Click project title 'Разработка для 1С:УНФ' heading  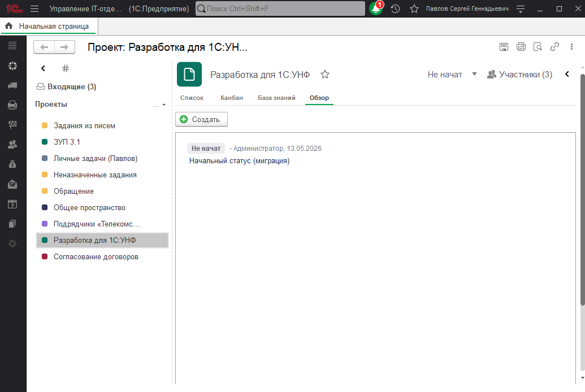pos(260,75)
